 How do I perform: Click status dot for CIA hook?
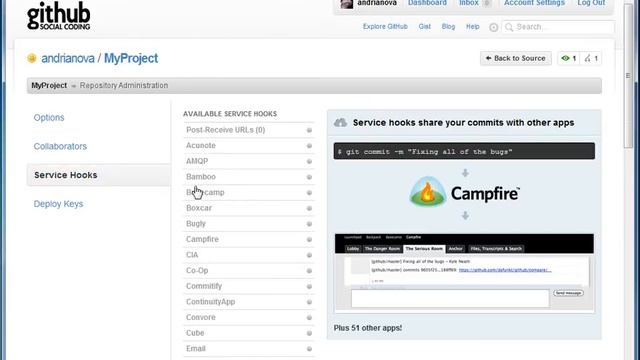[x=309, y=255]
